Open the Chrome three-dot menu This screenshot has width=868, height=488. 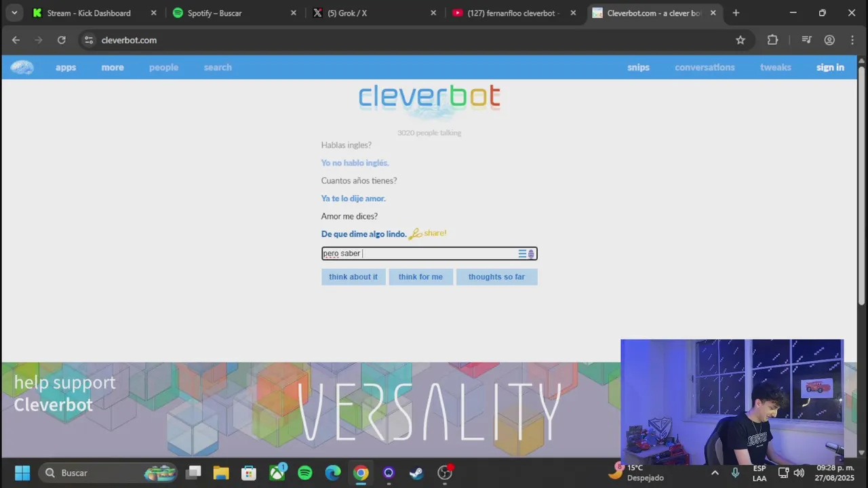coord(852,40)
